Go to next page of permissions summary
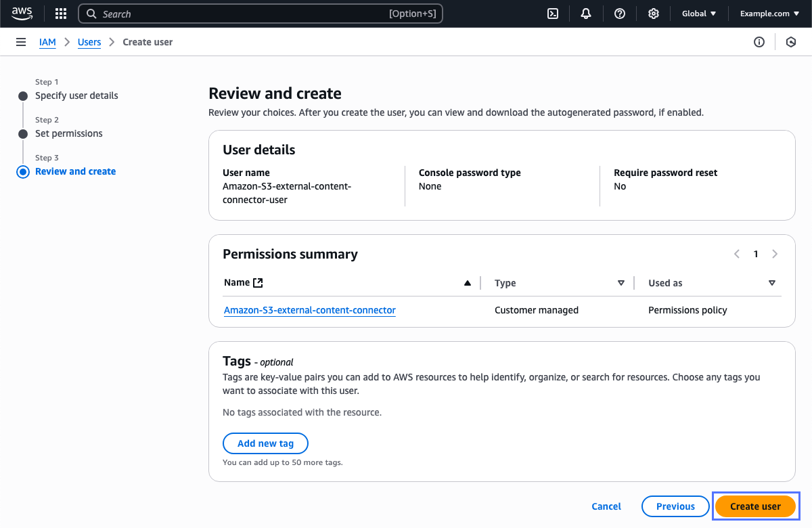 (x=775, y=254)
